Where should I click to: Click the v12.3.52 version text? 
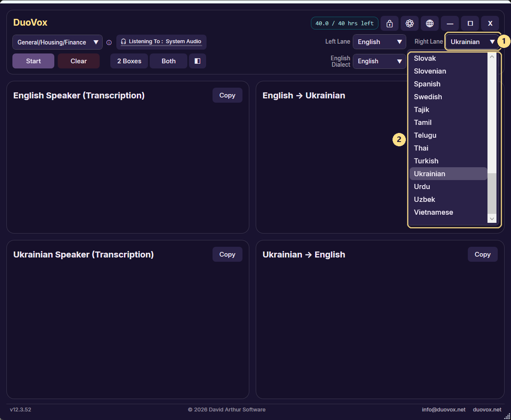tap(21, 410)
